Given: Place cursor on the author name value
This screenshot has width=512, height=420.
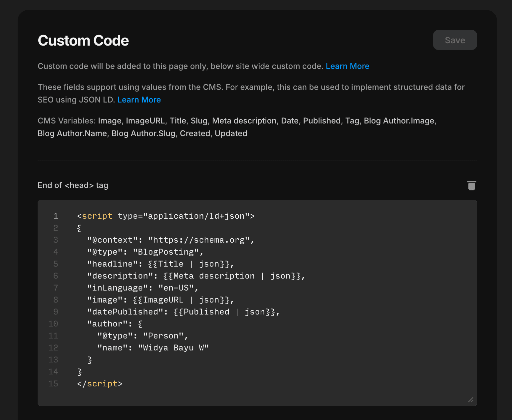Looking at the screenshot, I should click(173, 347).
